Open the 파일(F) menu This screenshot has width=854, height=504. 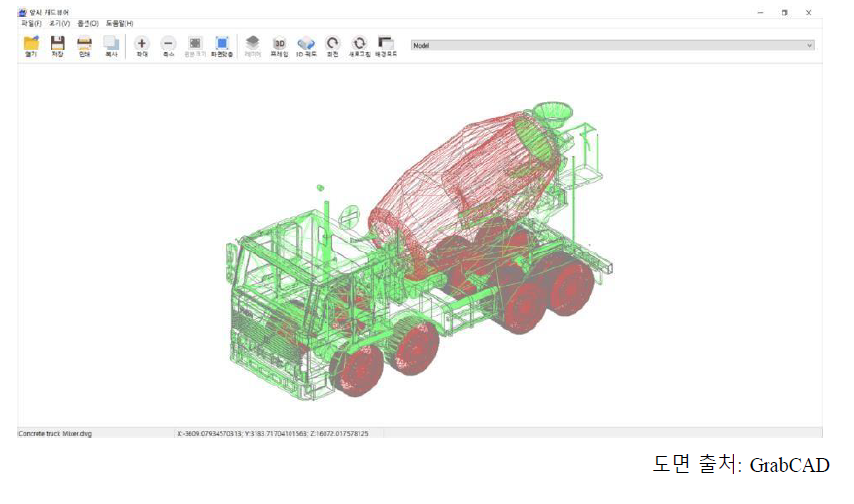(32, 24)
